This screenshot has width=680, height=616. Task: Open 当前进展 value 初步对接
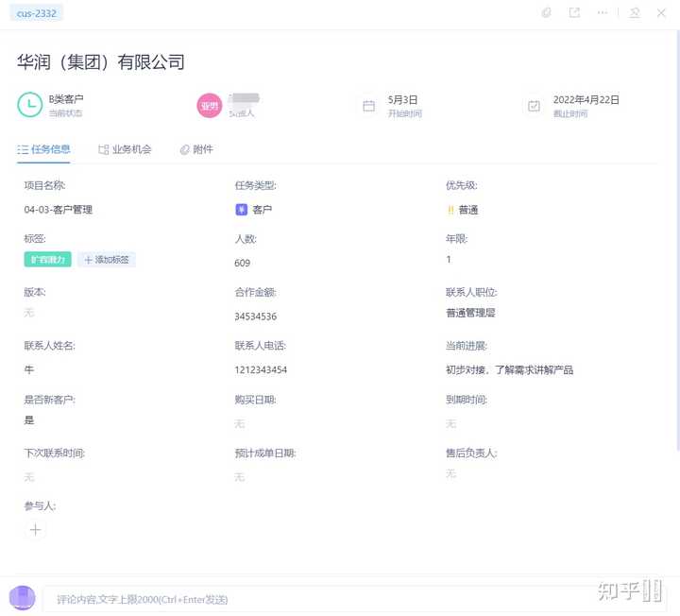coord(510,369)
